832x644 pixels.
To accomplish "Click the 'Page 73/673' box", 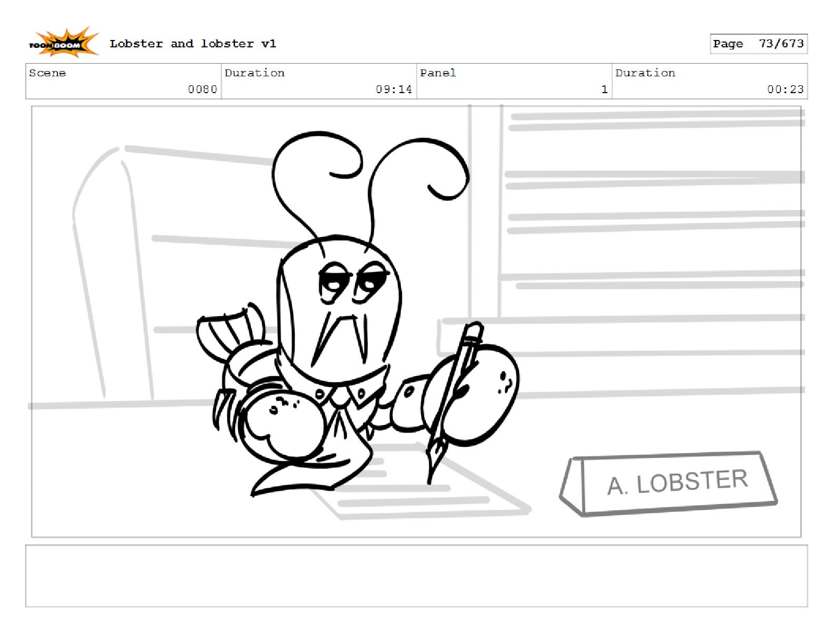I will point(758,44).
